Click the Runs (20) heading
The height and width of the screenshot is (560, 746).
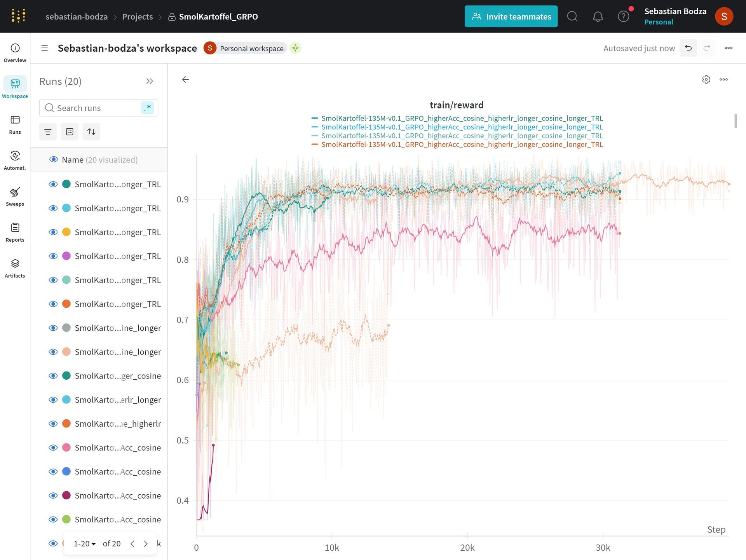coord(60,81)
